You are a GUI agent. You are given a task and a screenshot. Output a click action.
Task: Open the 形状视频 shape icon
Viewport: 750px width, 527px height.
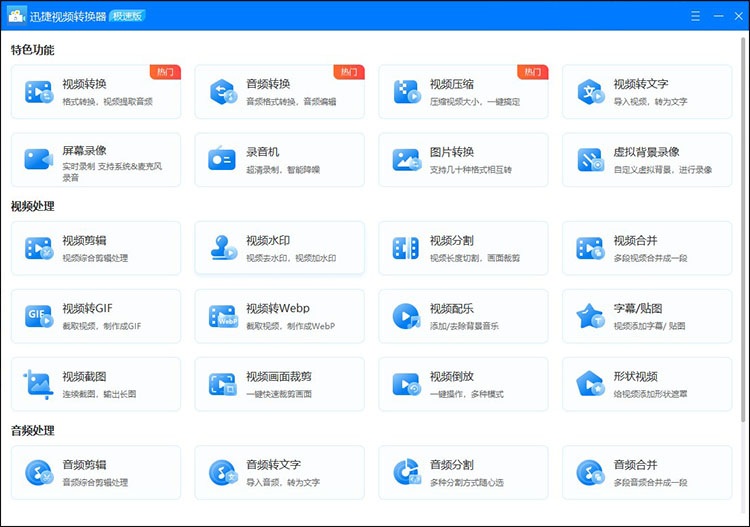pyautogui.click(x=591, y=384)
